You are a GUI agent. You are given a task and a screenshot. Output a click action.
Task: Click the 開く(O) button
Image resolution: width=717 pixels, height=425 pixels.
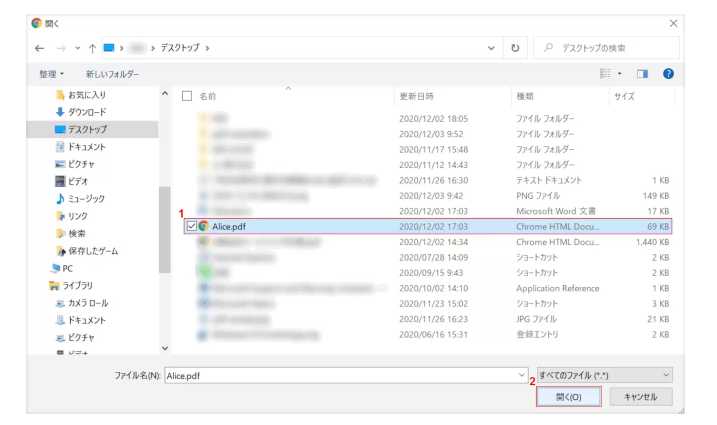coord(568,397)
